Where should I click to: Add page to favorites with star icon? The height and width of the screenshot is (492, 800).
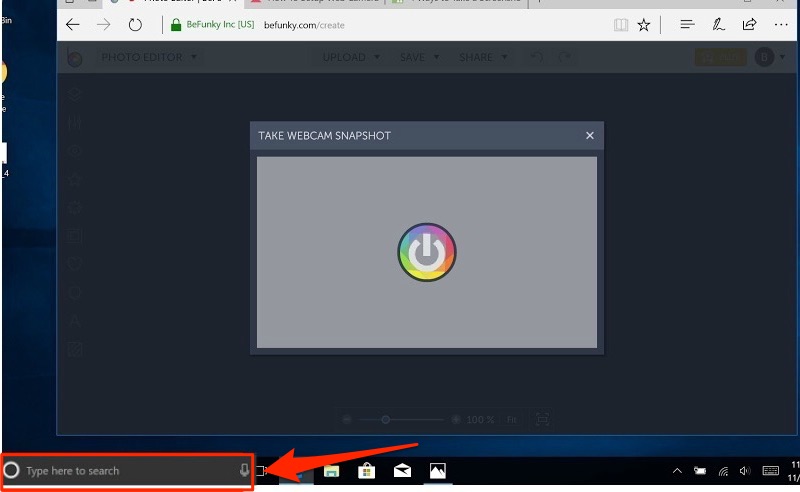[x=644, y=24]
